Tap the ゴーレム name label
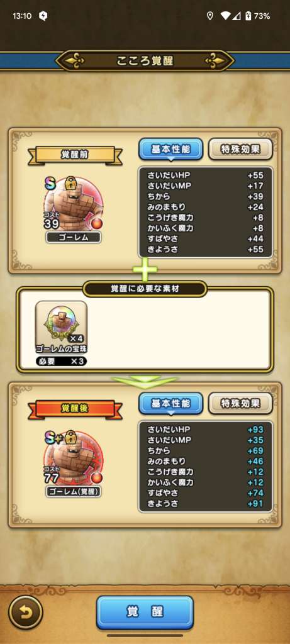 [x=74, y=237]
